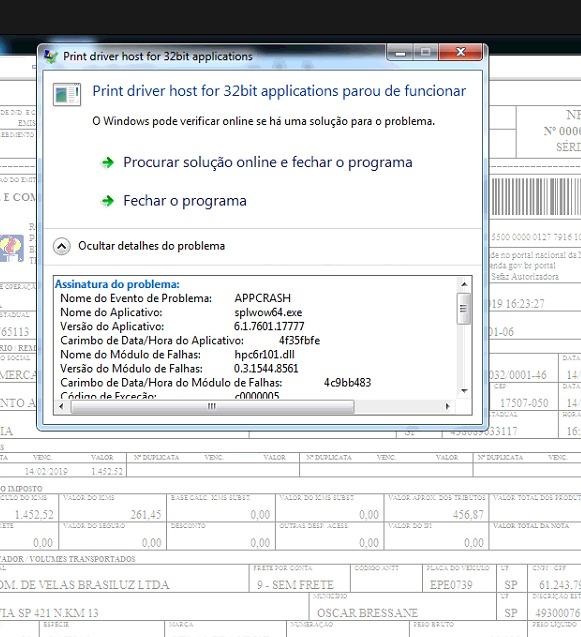The height and width of the screenshot is (637, 581).
Task: Click the green arrow beside 'Procurar solução online'
Action: click(108, 162)
